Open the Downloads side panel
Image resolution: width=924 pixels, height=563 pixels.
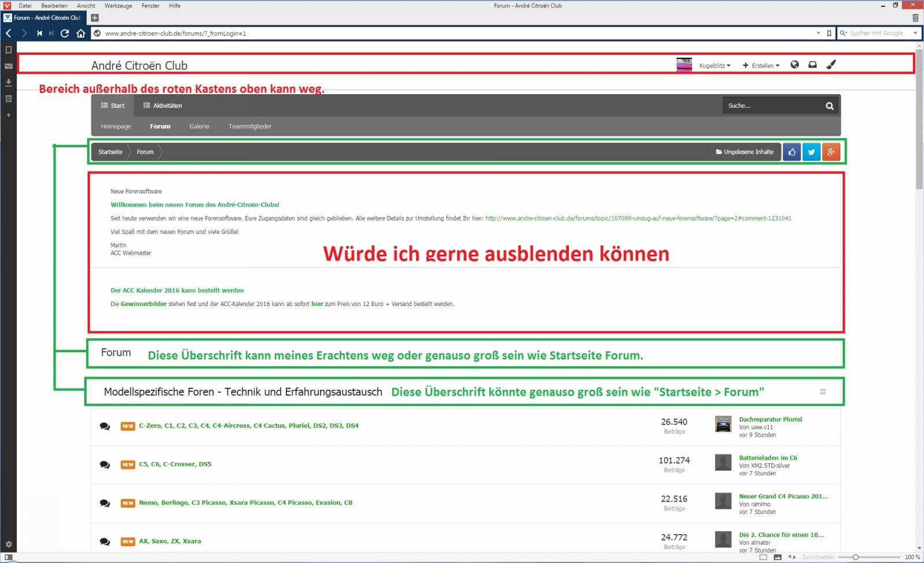(9, 83)
